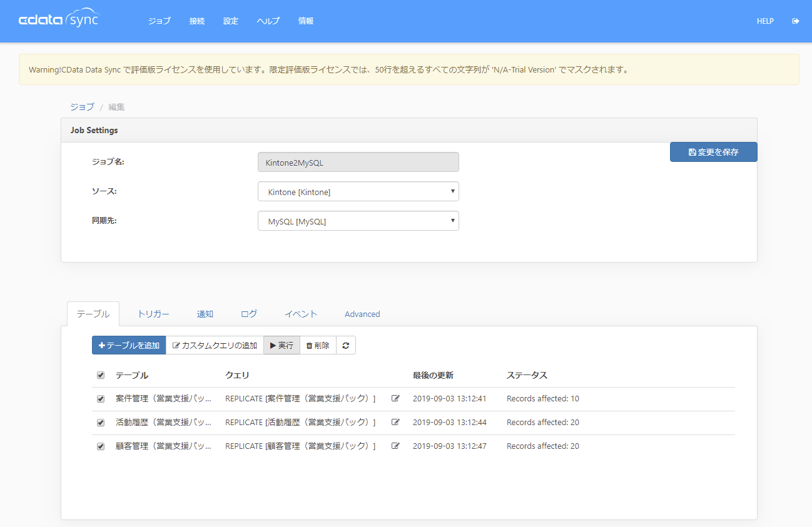Click the 編集 breadcrumb text
The image size is (812, 527).
[116, 107]
